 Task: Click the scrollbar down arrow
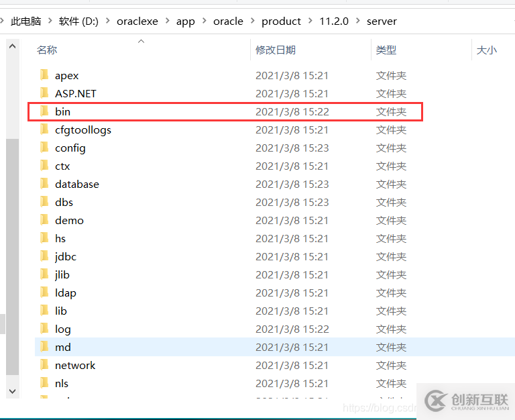click(13, 391)
